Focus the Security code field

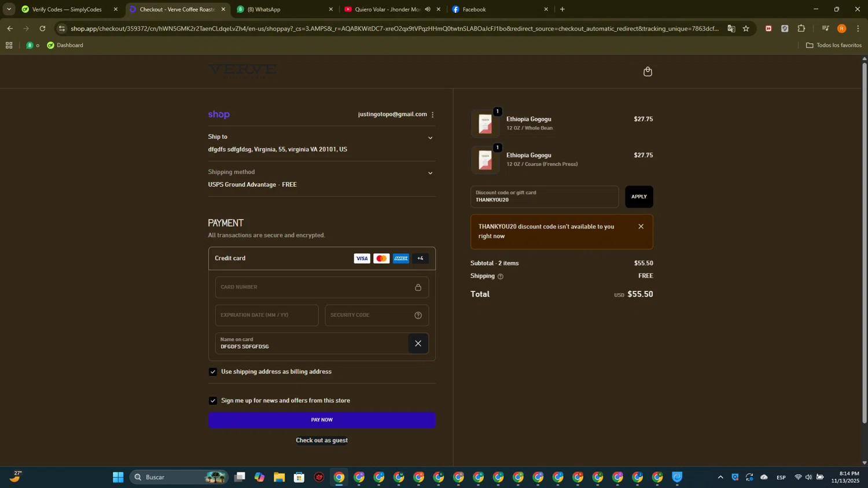pos(377,315)
